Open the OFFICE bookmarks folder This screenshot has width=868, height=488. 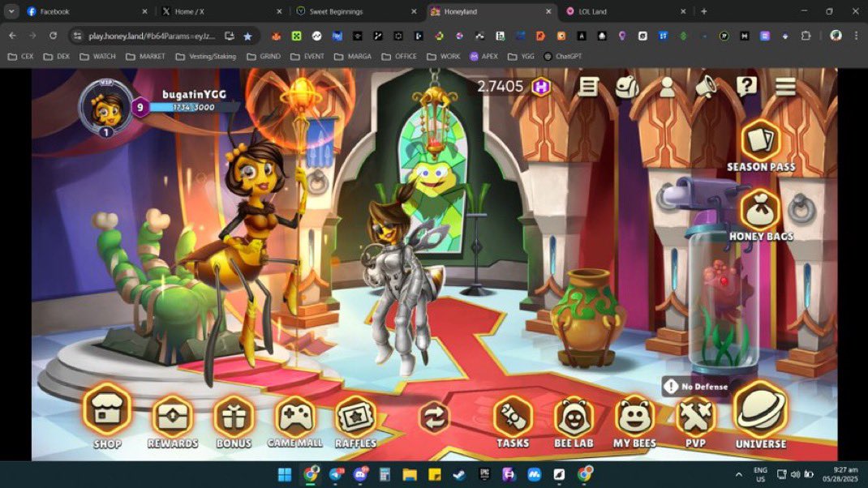(399, 57)
